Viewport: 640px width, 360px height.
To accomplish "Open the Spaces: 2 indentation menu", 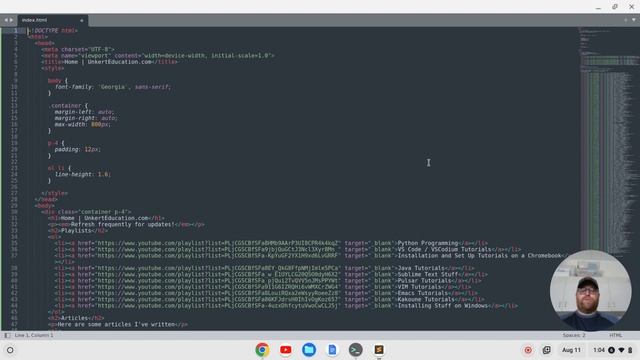I will pyautogui.click(x=574, y=335).
